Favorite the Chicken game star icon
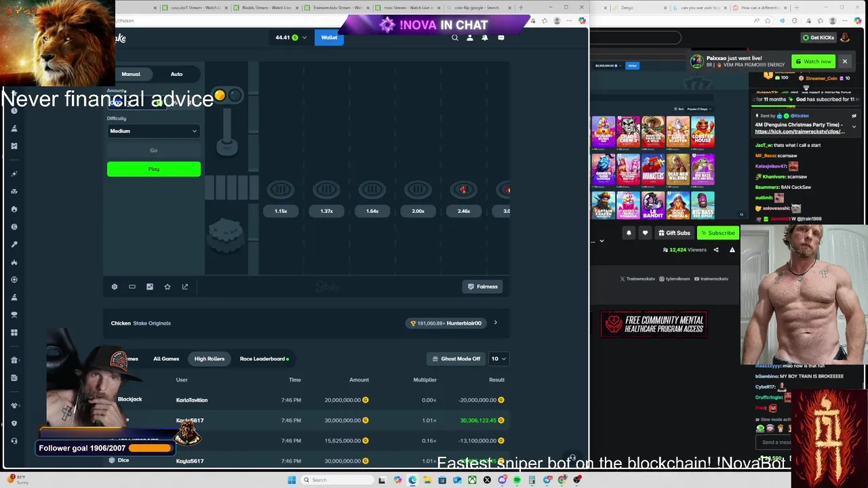The height and width of the screenshot is (488, 868). tap(167, 287)
